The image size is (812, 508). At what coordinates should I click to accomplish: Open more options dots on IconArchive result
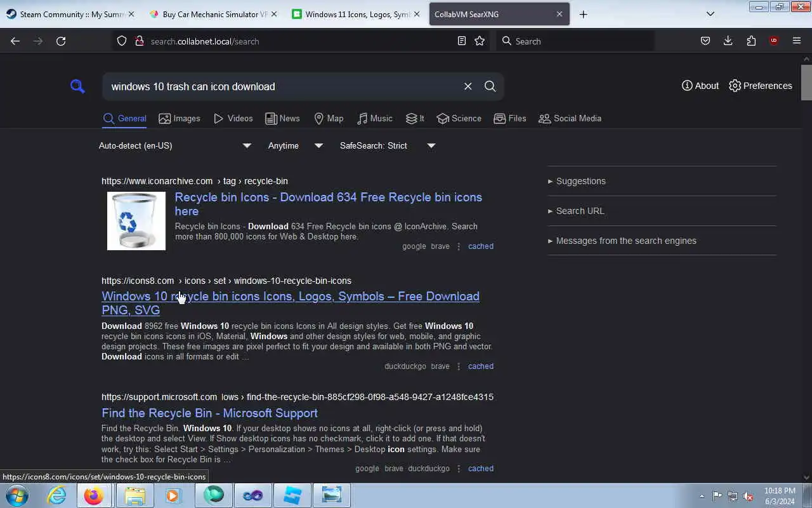point(459,246)
